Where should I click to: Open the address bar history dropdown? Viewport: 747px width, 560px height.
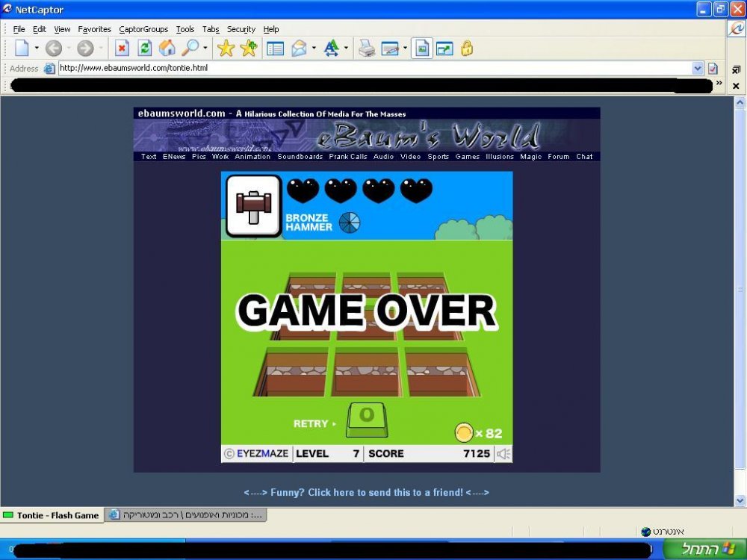click(x=698, y=69)
